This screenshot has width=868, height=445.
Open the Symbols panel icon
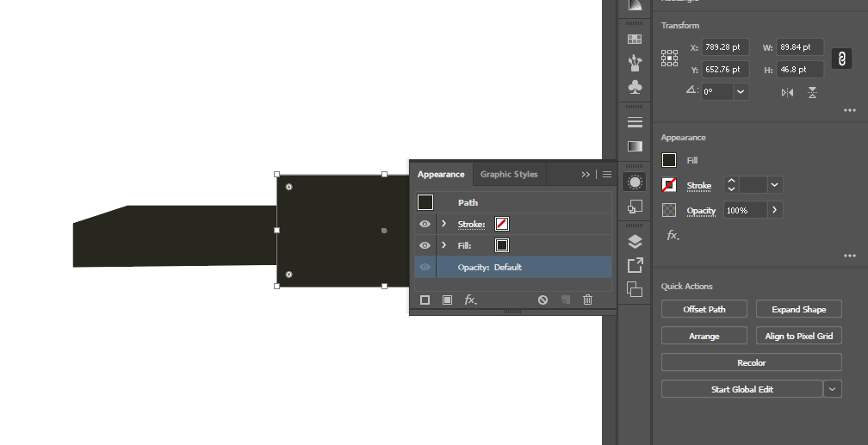tap(635, 87)
